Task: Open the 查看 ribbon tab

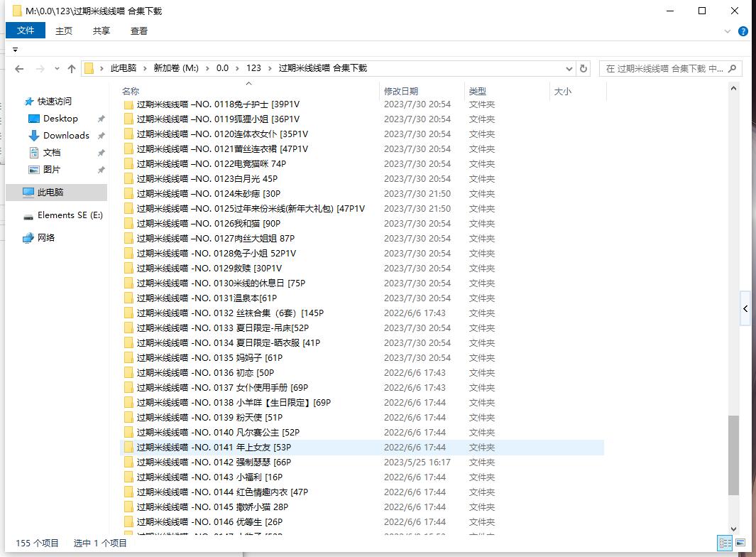Action: (139, 31)
